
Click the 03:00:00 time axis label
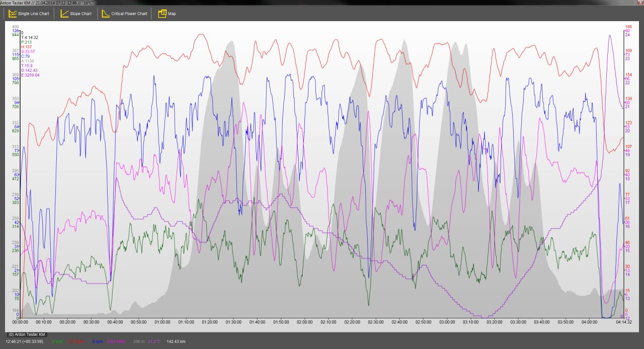click(x=446, y=321)
